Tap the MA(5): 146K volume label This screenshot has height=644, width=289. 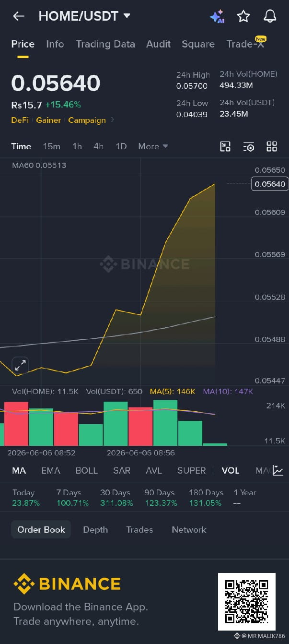(x=173, y=392)
